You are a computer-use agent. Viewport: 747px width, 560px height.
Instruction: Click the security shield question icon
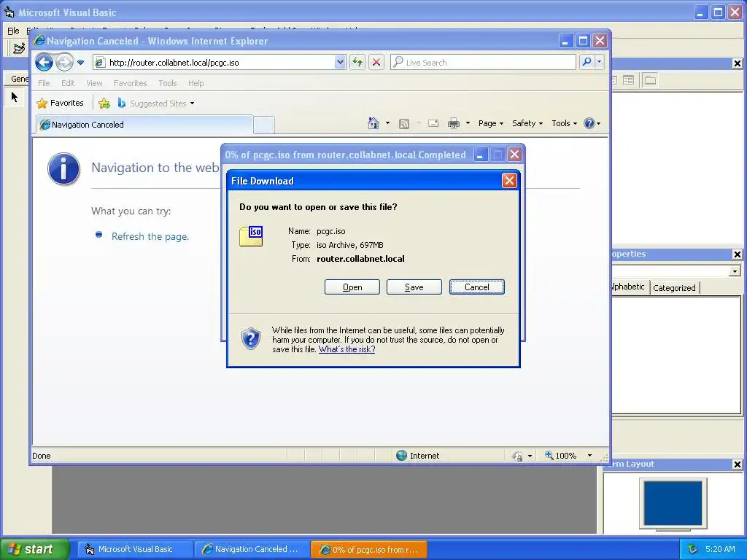[x=251, y=338]
